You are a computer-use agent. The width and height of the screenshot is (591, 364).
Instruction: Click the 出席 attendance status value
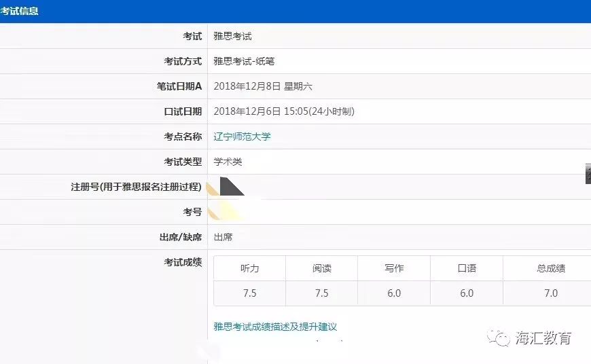(223, 237)
